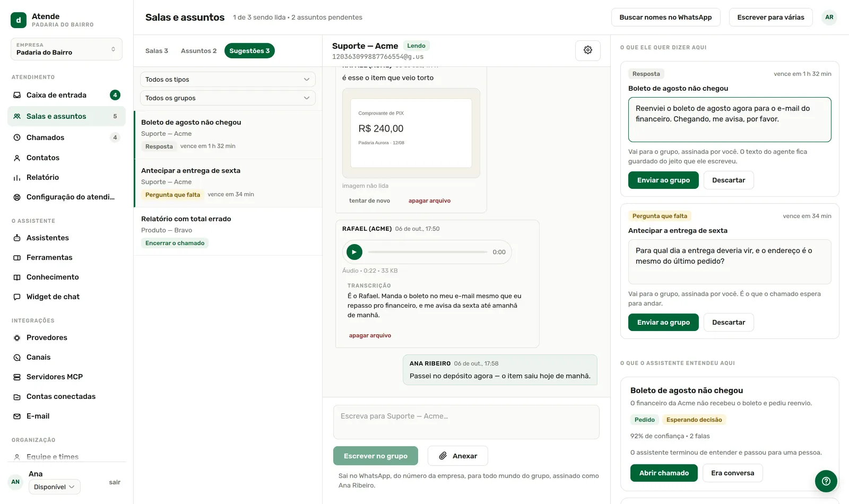
Task: Open Relatório bar chart icon
Action: [x=17, y=177]
